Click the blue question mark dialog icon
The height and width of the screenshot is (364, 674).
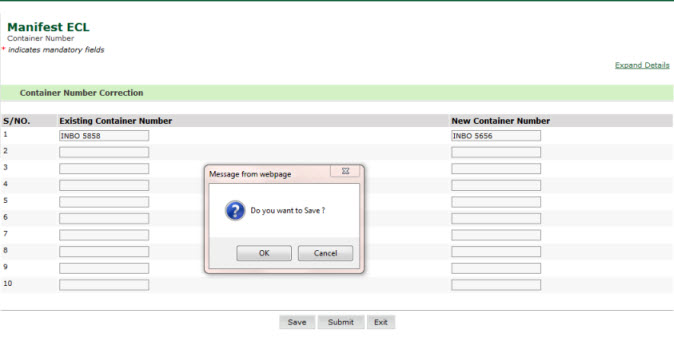coord(235,211)
